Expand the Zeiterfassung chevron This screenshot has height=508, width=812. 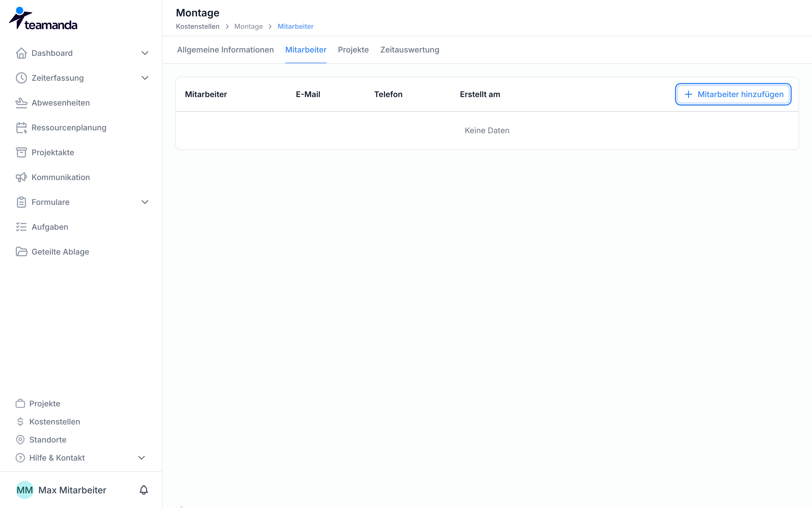[x=145, y=78]
